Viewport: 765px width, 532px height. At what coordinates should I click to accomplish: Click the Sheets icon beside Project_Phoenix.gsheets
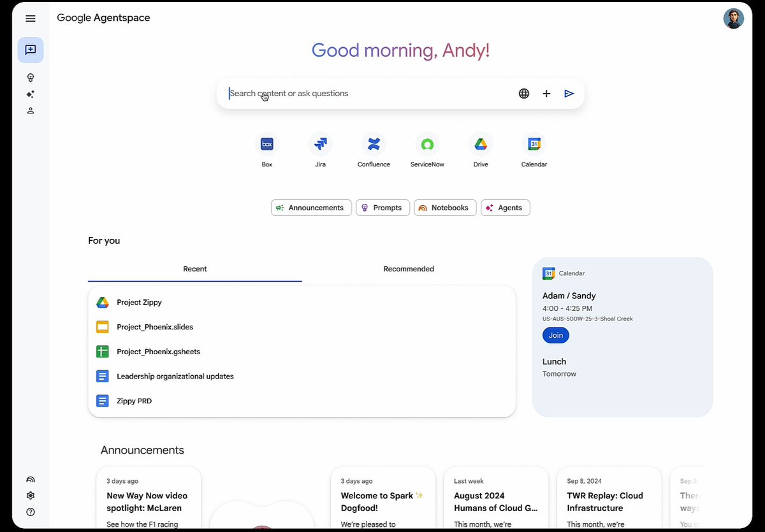click(x=103, y=352)
